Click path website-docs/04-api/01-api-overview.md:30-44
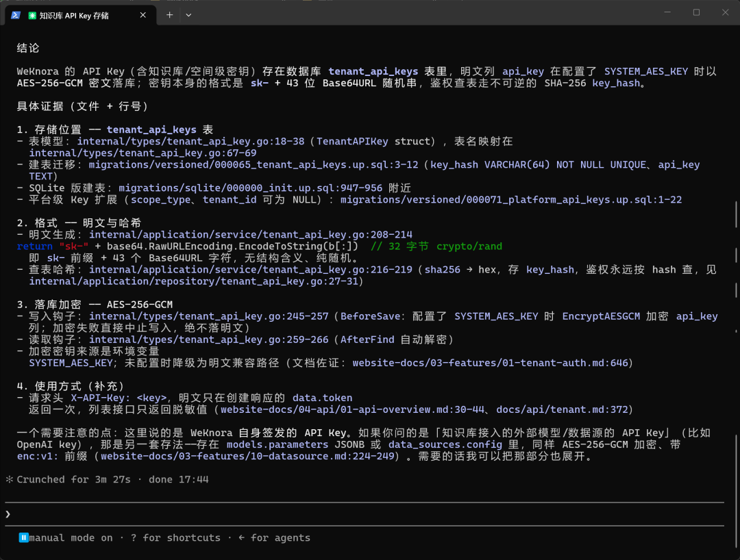The height and width of the screenshot is (560, 740). [x=353, y=409]
